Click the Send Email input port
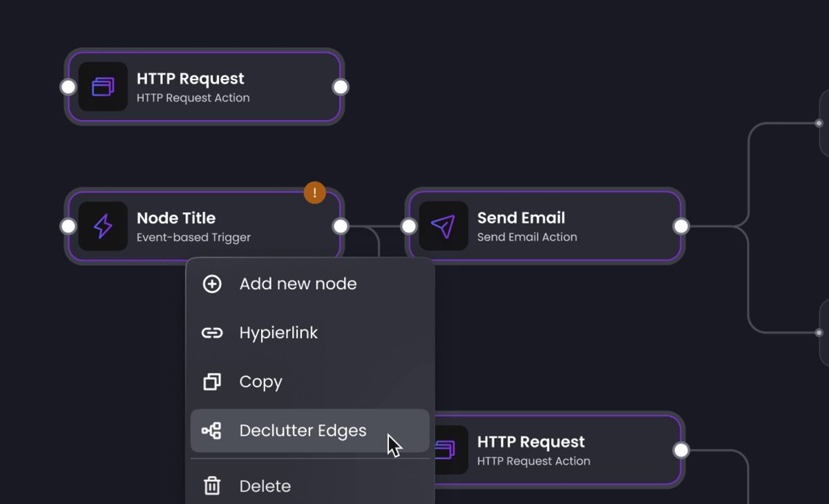The width and height of the screenshot is (829, 504). click(409, 226)
